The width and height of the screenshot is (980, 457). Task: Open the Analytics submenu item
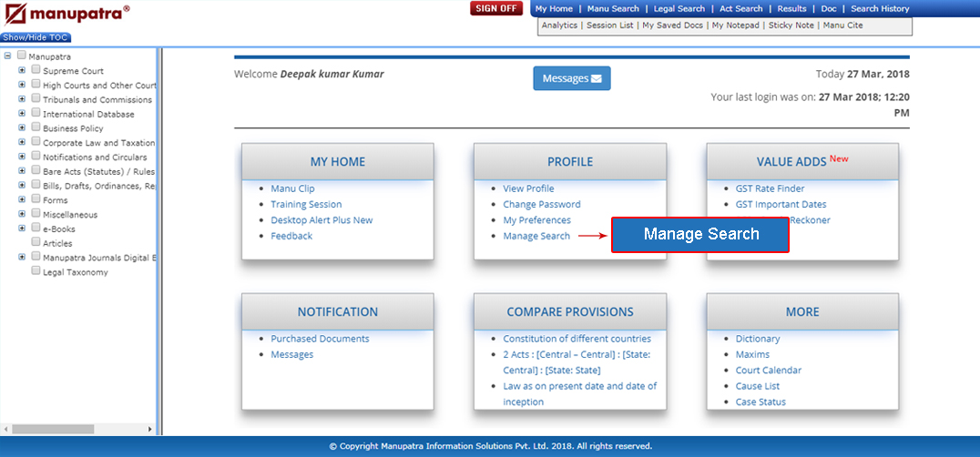tap(559, 25)
